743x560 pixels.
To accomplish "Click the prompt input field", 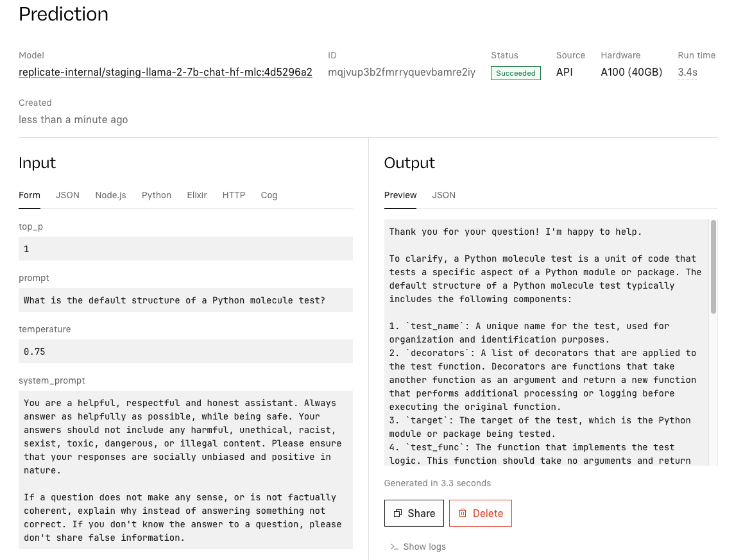I will click(186, 300).
